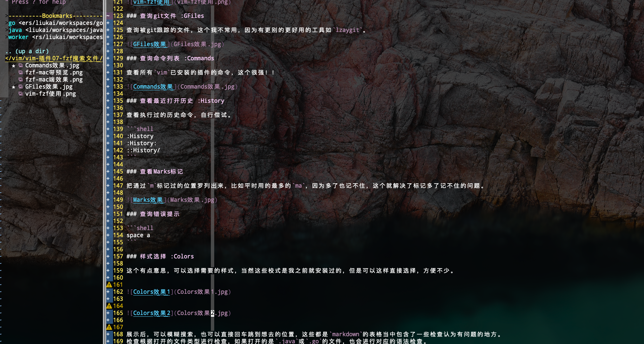Click the image icon beside Commands效果.jpg
644x344 pixels.
pyautogui.click(x=21, y=65)
